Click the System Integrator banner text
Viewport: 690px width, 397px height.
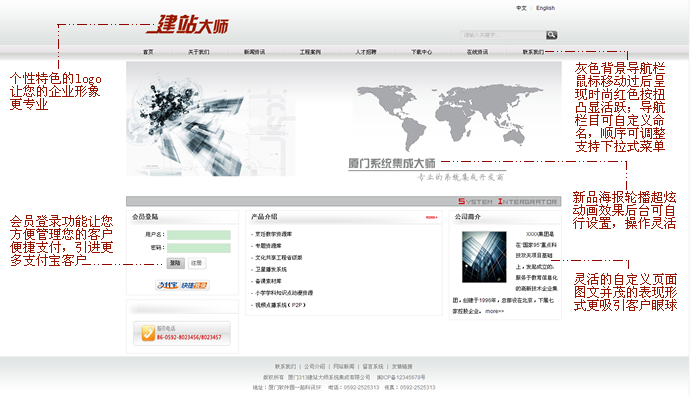click(x=508, y=202)
